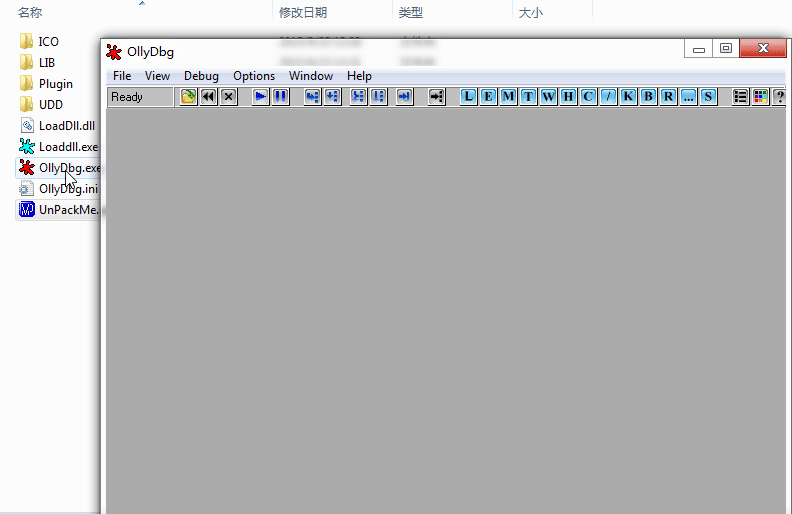Show Executable modules with E button
This screenshot has height=514, width=792.
point(488,96)
